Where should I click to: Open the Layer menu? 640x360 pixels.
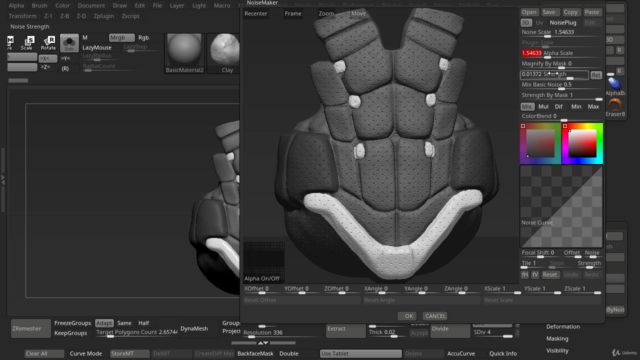[177, 6]
